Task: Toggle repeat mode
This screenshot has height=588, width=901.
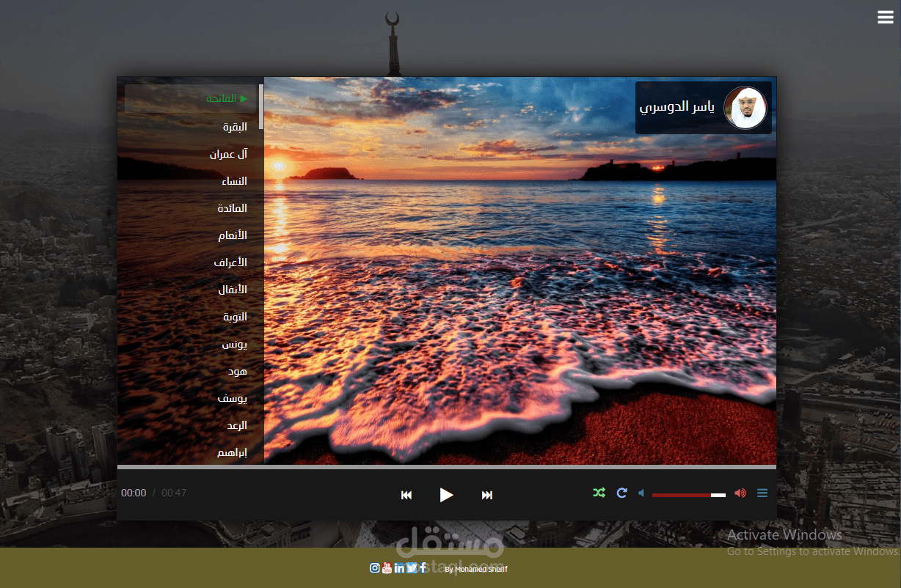Action: [x=621, y=493]
